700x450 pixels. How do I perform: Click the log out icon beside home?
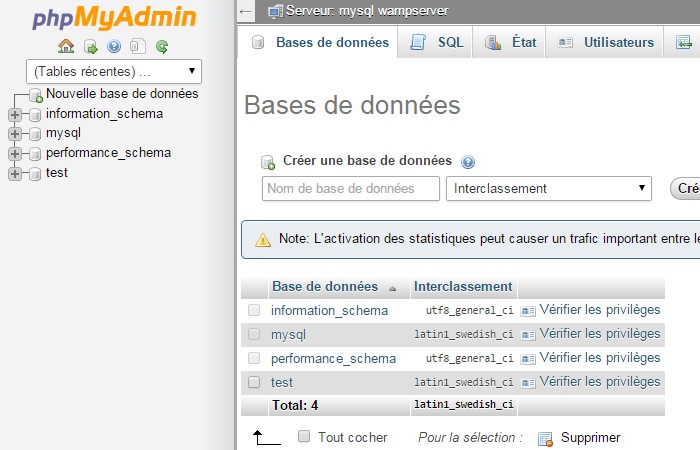pos(91,46)
